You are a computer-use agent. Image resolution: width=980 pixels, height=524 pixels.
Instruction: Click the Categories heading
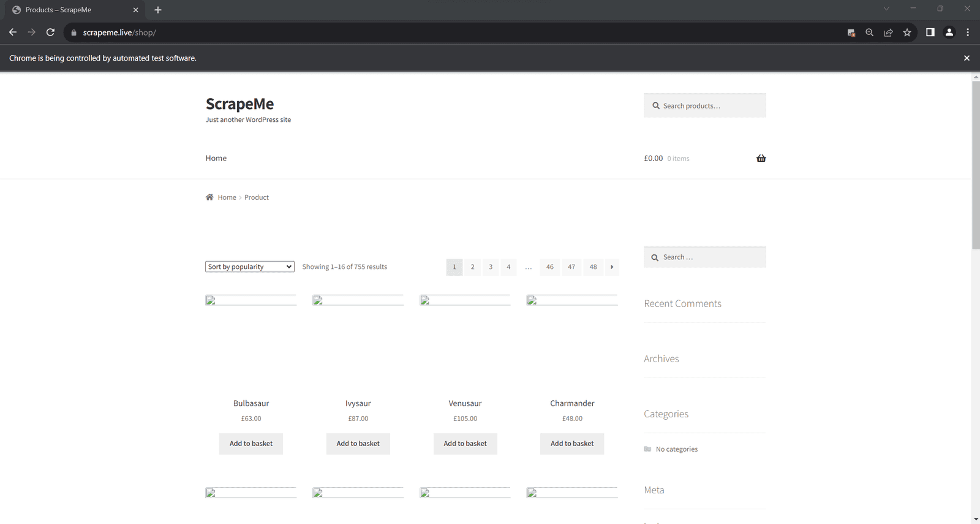tap(666, 414)
